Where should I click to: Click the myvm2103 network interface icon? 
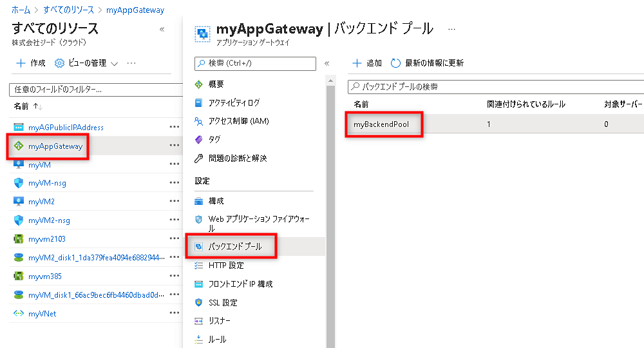coord(19,238)
